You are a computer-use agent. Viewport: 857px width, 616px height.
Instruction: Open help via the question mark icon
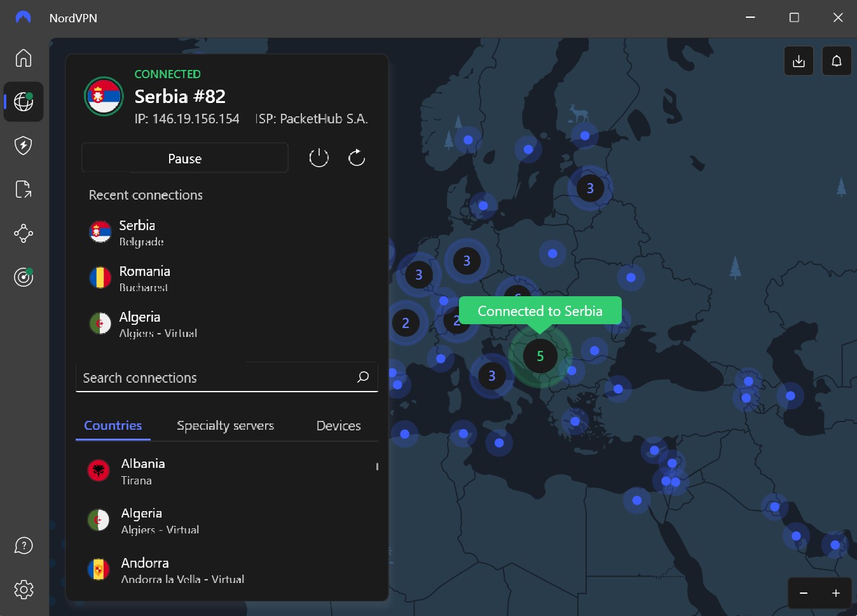[x=23, y=545]
